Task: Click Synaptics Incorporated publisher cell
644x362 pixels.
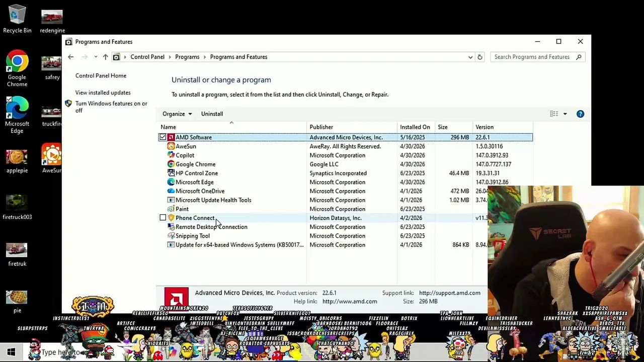Action: (338, 173)
